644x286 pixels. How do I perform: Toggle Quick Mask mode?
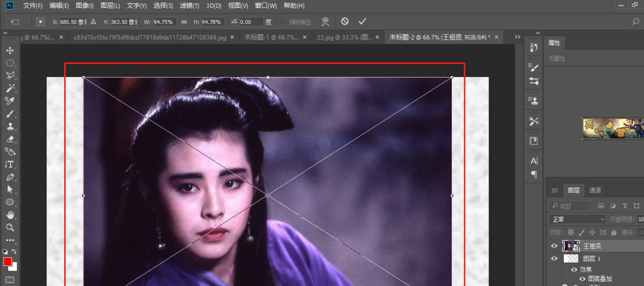click(x=10, y=280)
